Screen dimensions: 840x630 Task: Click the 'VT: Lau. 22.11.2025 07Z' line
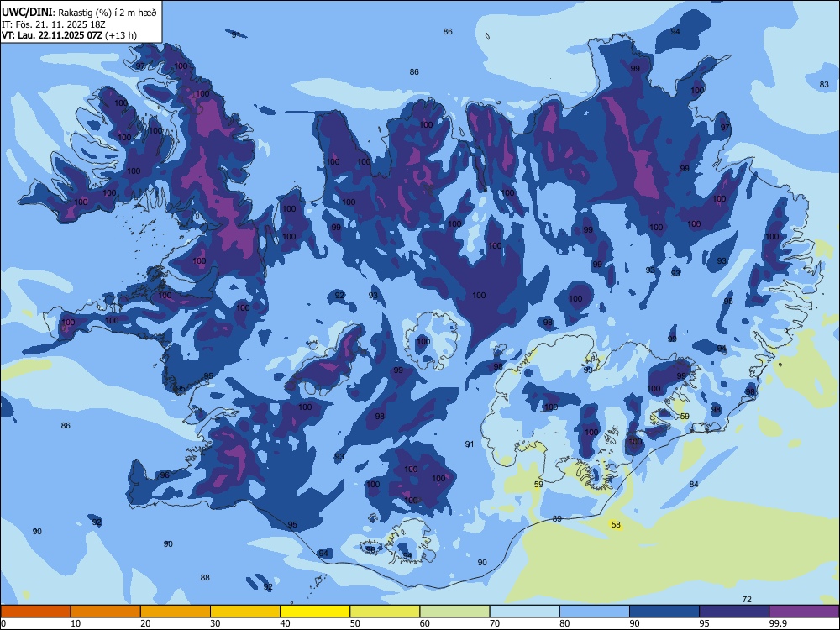52,35
